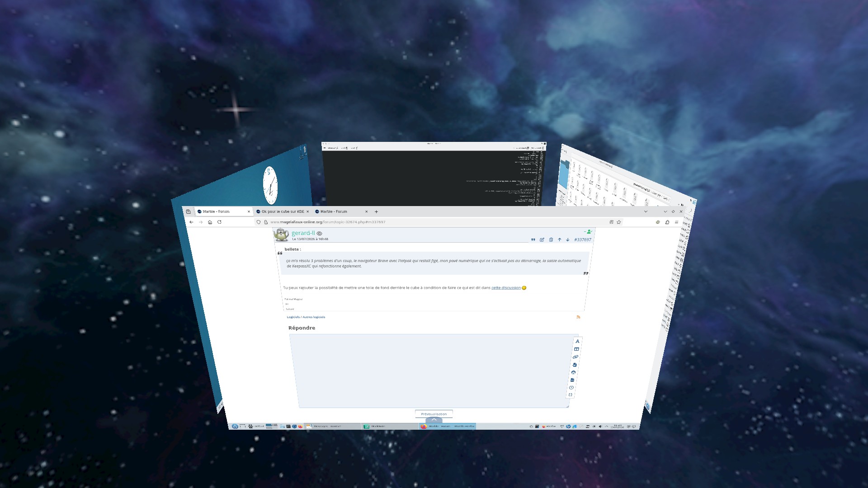Reload the current forum page
868x488 pixels.
point(219,222)
